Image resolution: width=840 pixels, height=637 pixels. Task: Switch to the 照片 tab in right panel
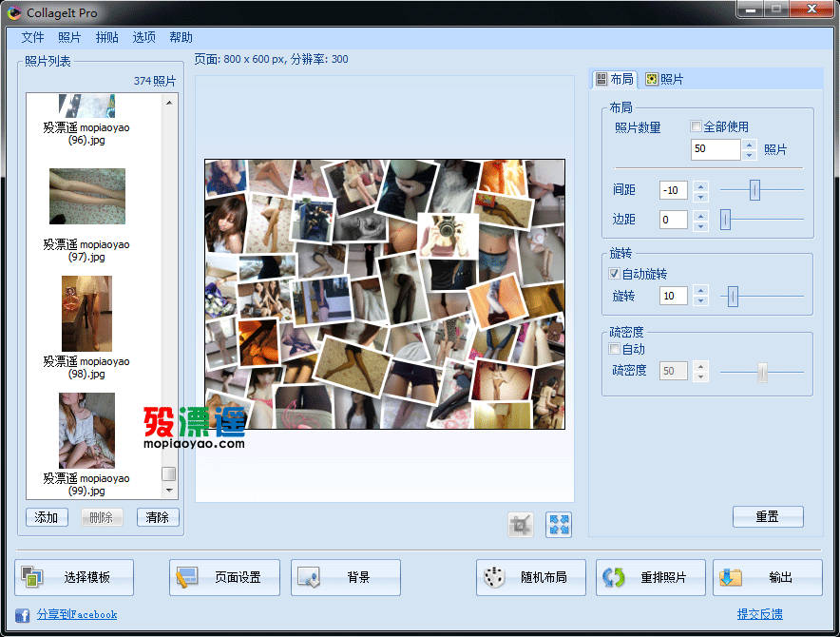coord(664,79)
